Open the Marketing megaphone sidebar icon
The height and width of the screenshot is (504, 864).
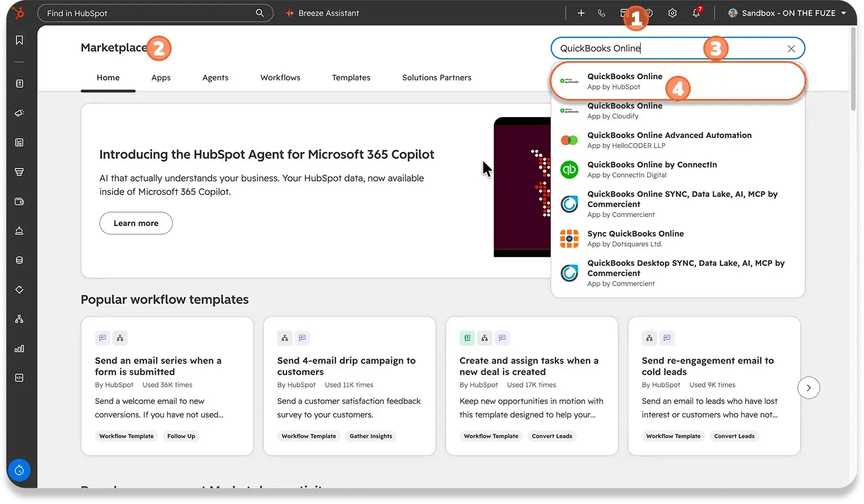coord(19,113)
